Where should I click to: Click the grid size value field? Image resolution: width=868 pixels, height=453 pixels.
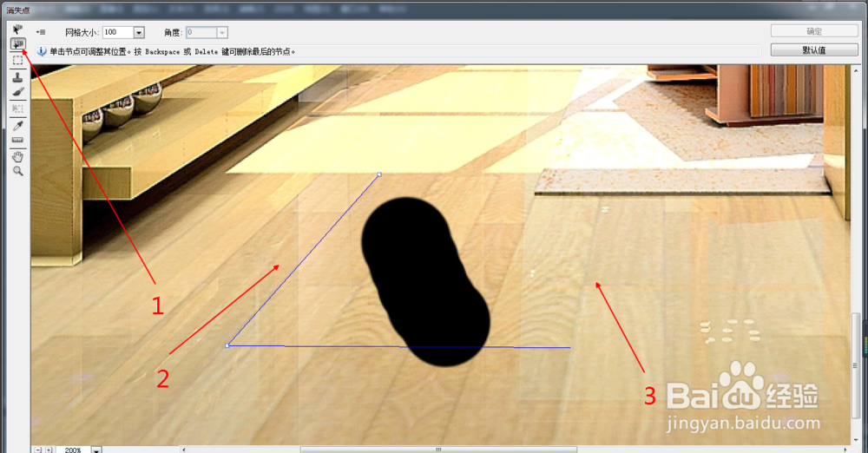[x=118, y=32]
